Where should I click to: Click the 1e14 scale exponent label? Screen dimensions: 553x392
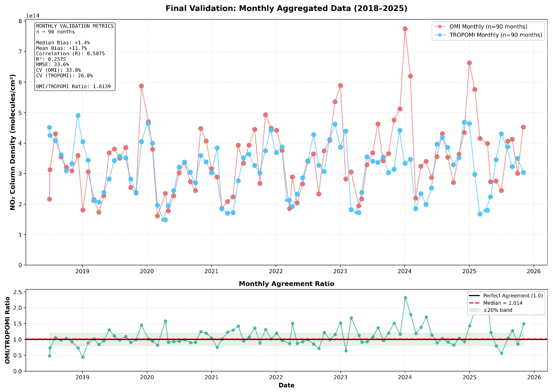(33, 16)
